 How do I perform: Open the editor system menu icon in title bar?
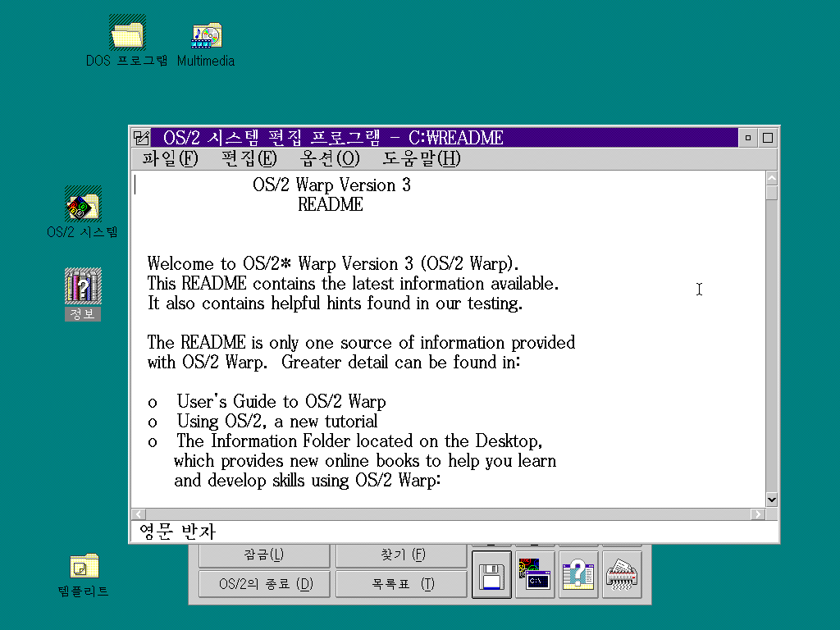[141, 138]
